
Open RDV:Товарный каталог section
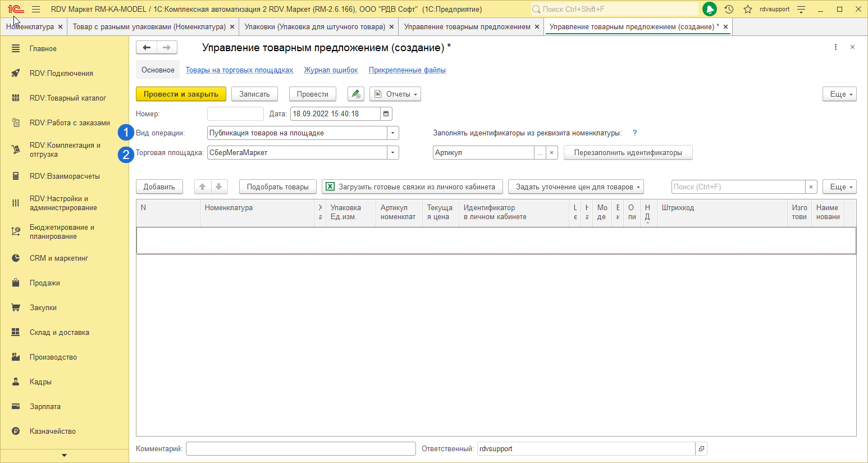point(67,98)
